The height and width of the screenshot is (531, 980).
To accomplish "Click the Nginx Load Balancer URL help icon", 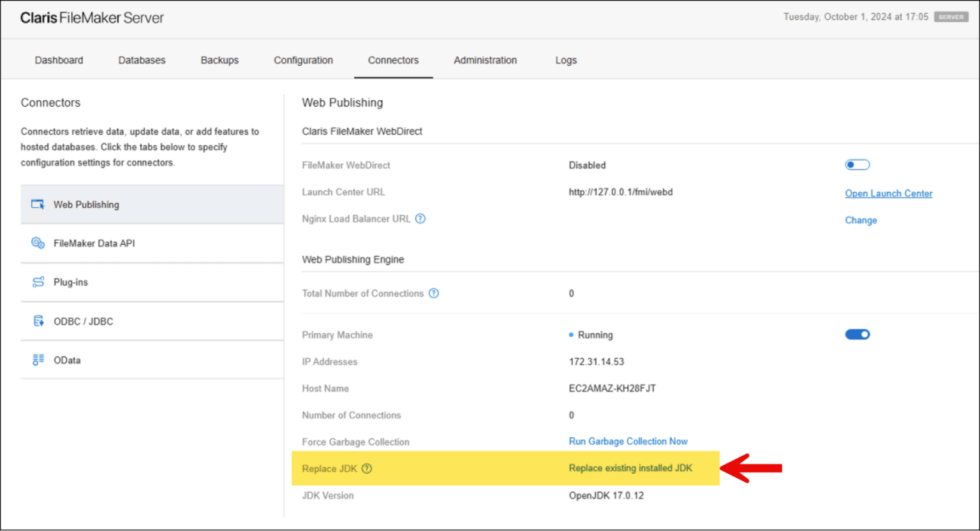I will pos(420,219).
